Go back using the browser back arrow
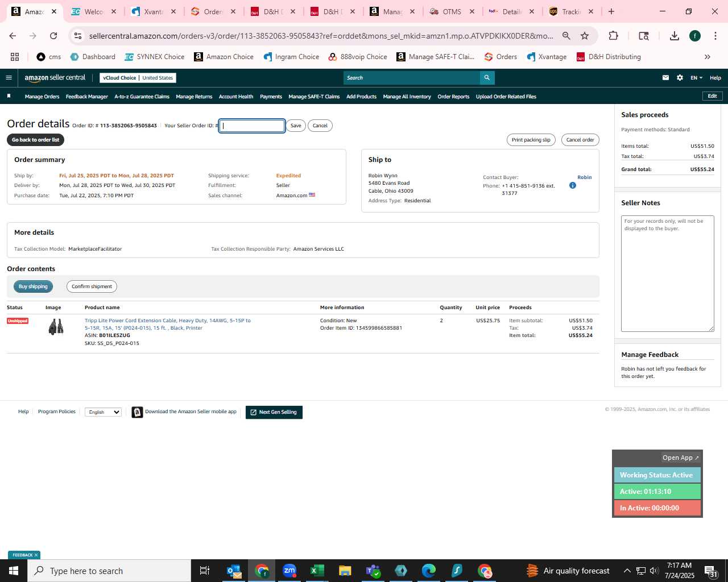Image resolution: width=728 pixels, height=582 pixels. click(13, 36)
